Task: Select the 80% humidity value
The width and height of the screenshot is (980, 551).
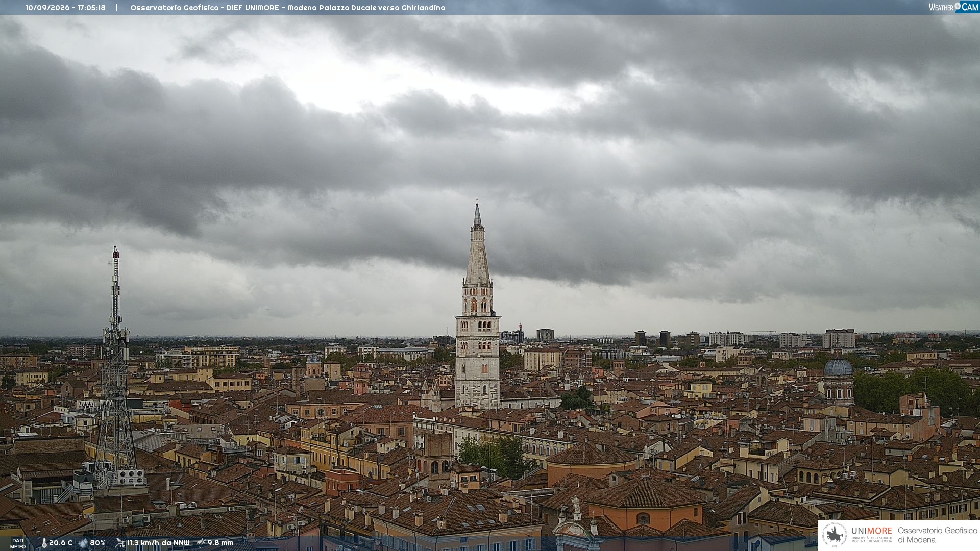Action: [x=98, y=543]
